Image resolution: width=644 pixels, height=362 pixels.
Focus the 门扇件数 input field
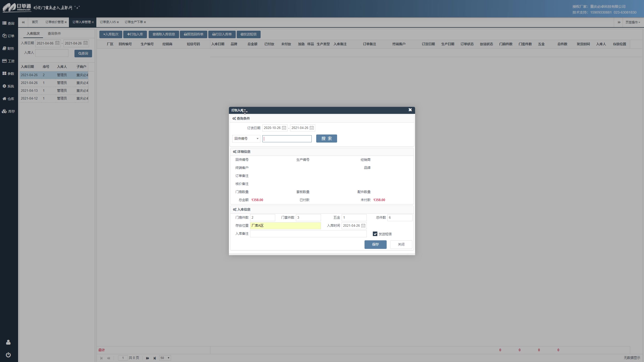[263, 217]
